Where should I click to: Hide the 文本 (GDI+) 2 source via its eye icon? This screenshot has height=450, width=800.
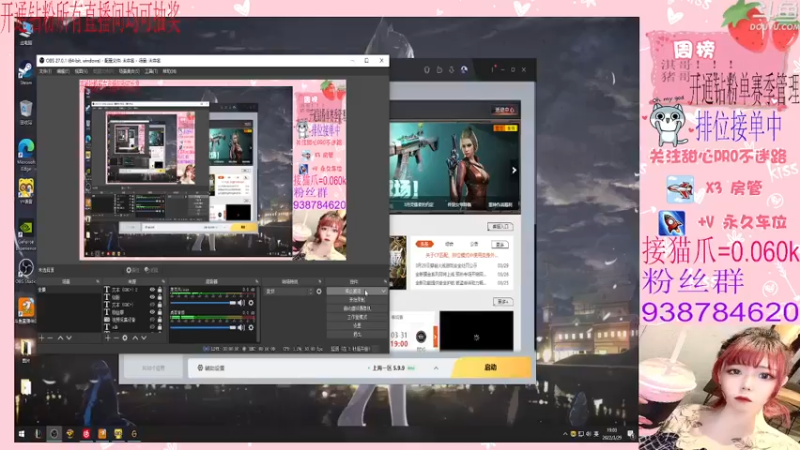pos(152,289)
